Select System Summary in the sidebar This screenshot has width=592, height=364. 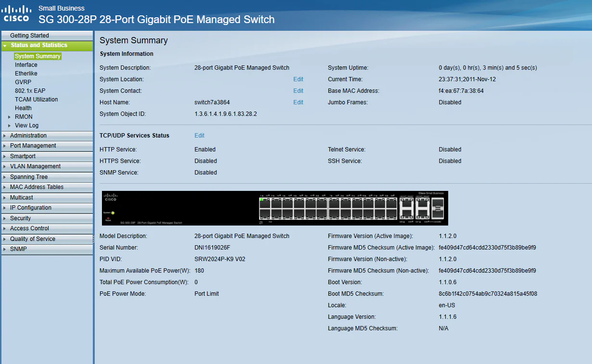[x=38, y=56]
